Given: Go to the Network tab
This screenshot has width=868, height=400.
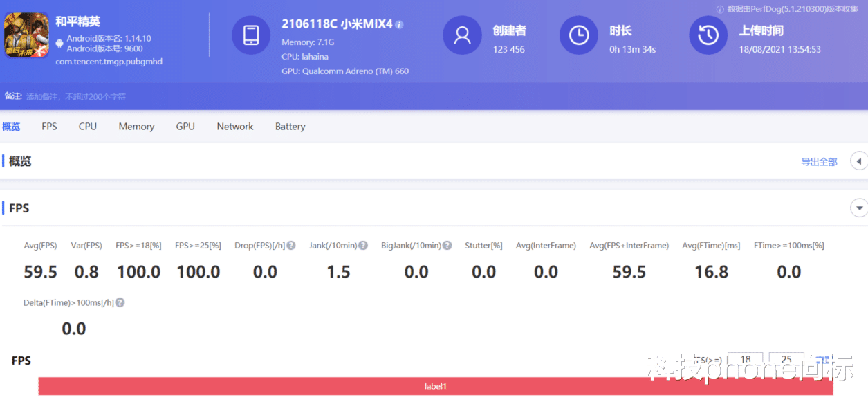Looking at the screenshot, I should [235, 127].
